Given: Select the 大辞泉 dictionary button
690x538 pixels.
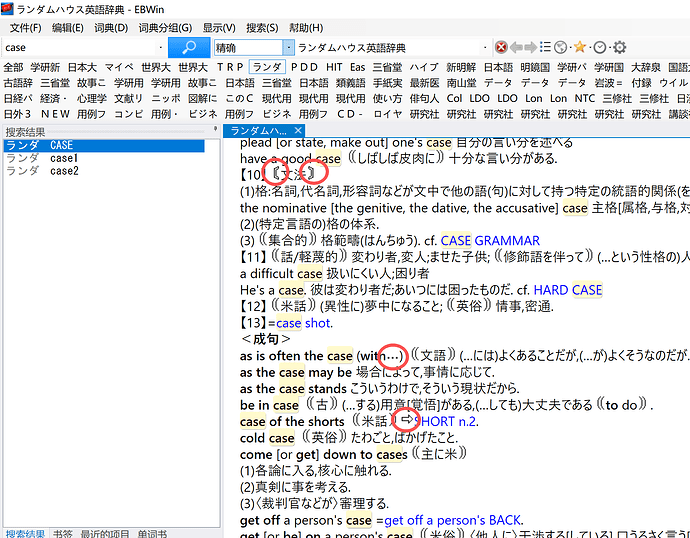Looking at the screenshot, I should pos(646,67).
